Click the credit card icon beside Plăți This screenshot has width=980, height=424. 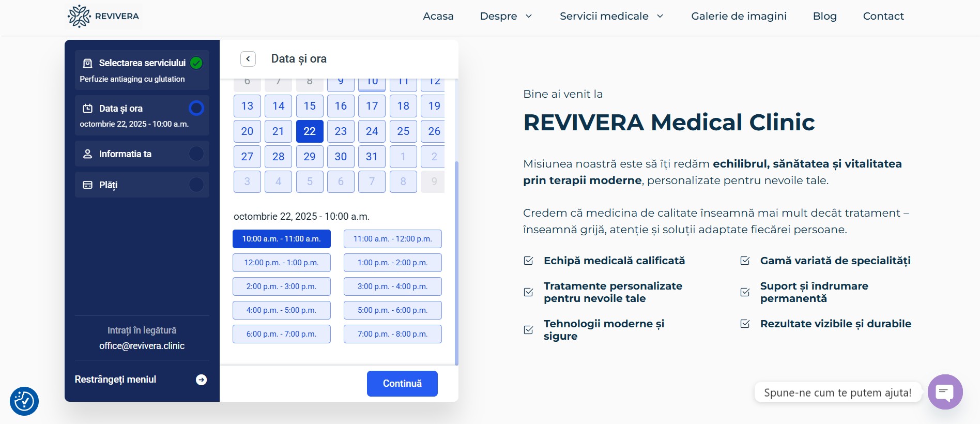coord(88,185)
